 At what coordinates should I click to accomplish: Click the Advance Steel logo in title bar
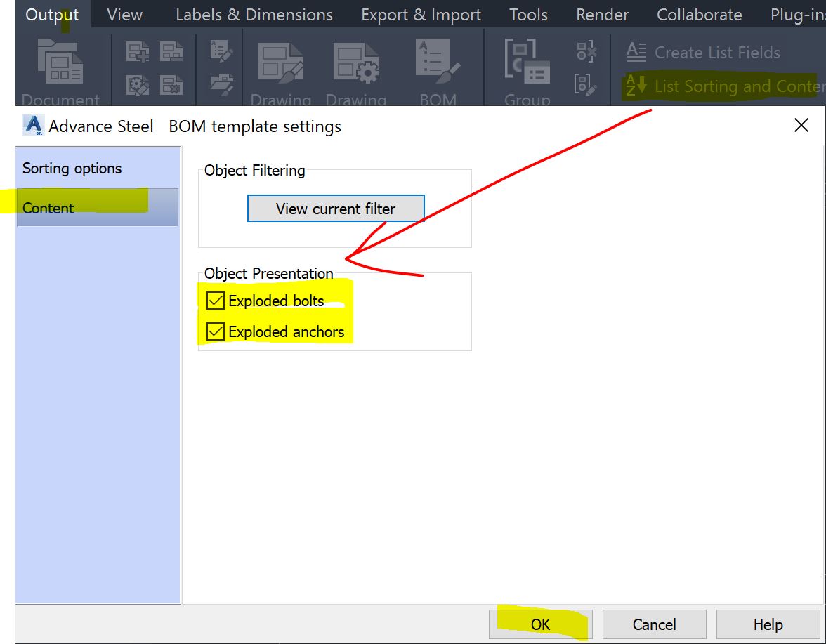33,125
